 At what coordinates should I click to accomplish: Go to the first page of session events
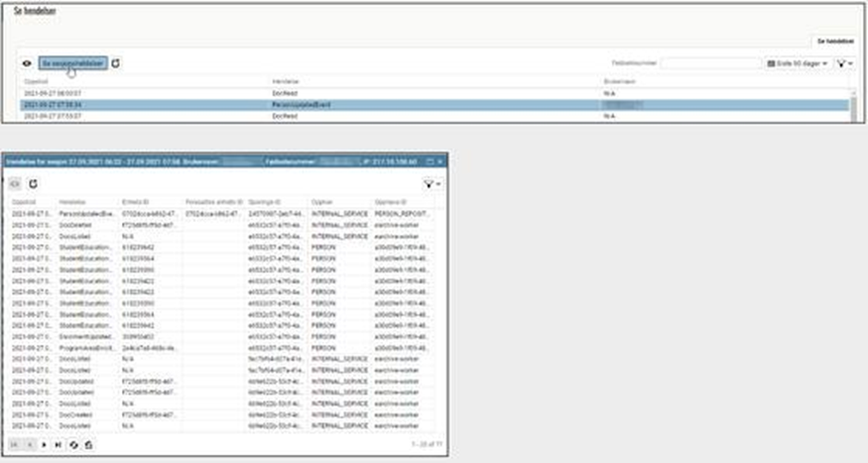click(15, 445)
